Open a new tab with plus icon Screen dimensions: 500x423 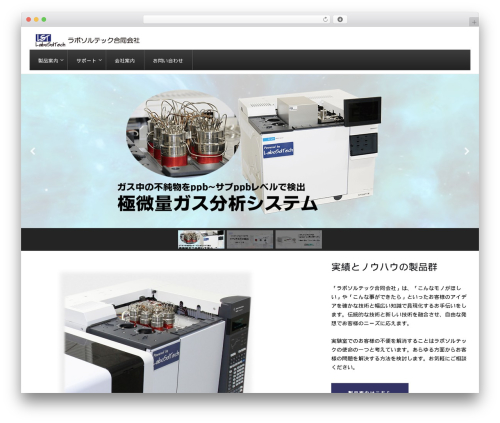[x=474, y=22]
